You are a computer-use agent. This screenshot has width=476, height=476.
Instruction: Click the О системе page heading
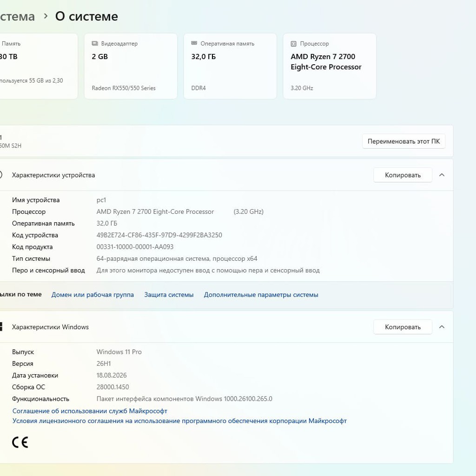coord(86,16)
